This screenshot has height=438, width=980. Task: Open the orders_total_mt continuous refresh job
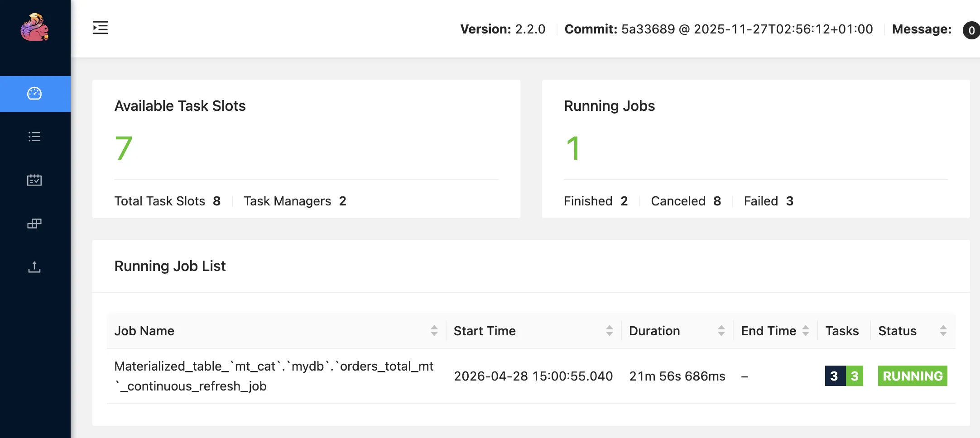click(x=274, y=376)
